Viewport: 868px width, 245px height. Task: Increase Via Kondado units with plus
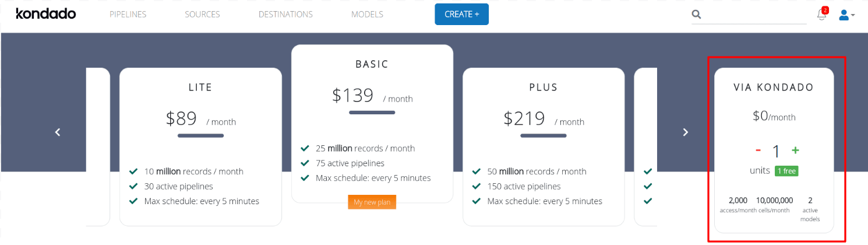point(795,150)
